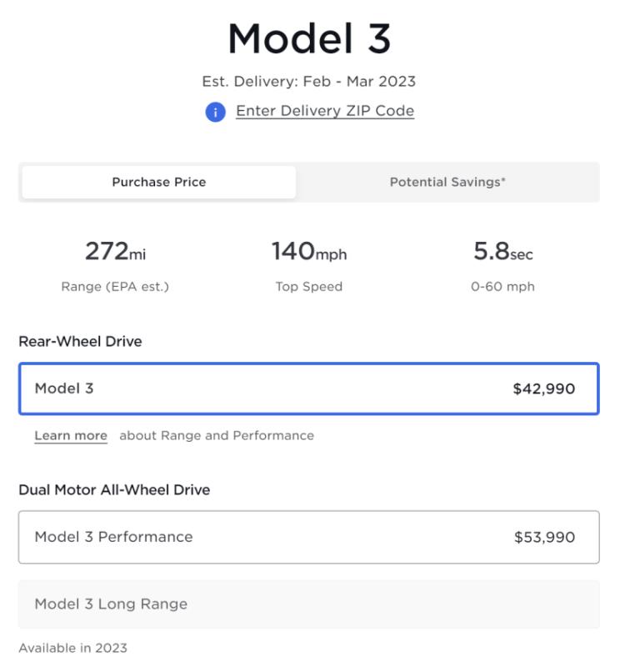Click the $53,990 price
The height and width of the screenshot is (672, 620).
coord(544,538)
